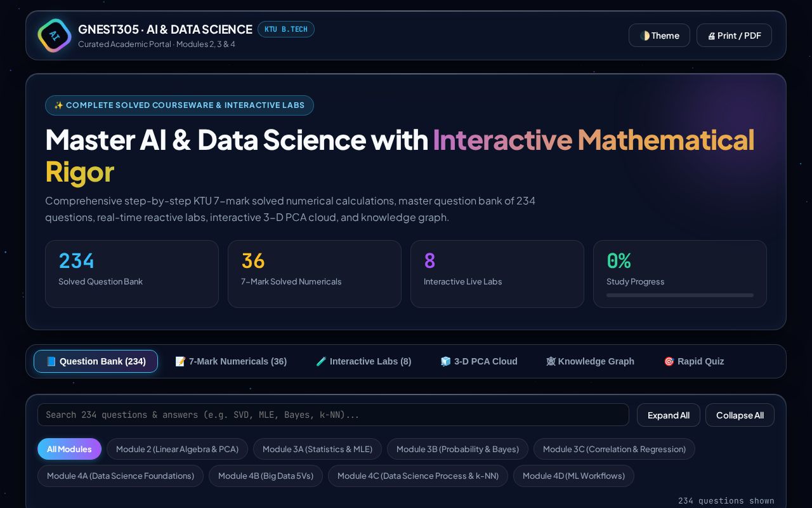Click the printer icon on Print / PDF
The image size is (812, 508).
[x=711, y=36]
